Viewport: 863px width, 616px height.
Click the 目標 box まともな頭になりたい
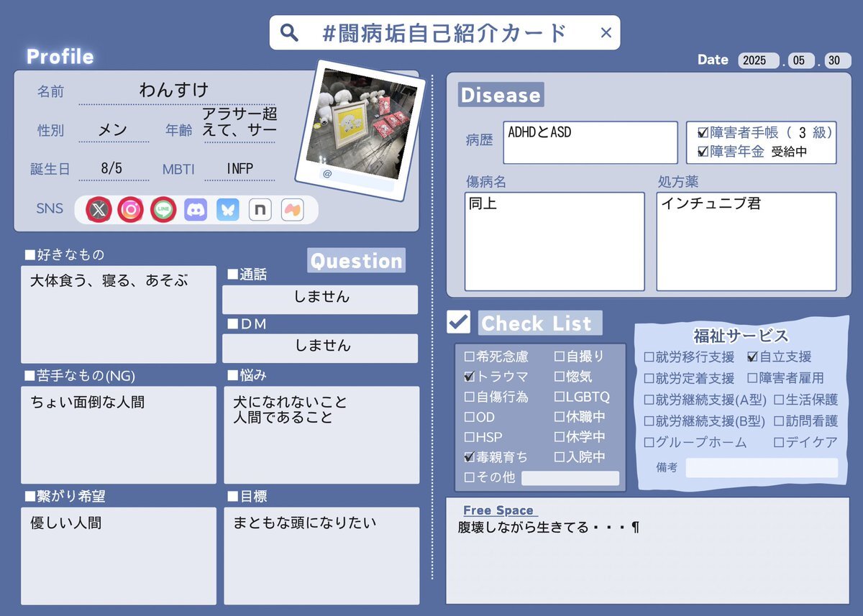pyautogui.click(x=321, y=556)
